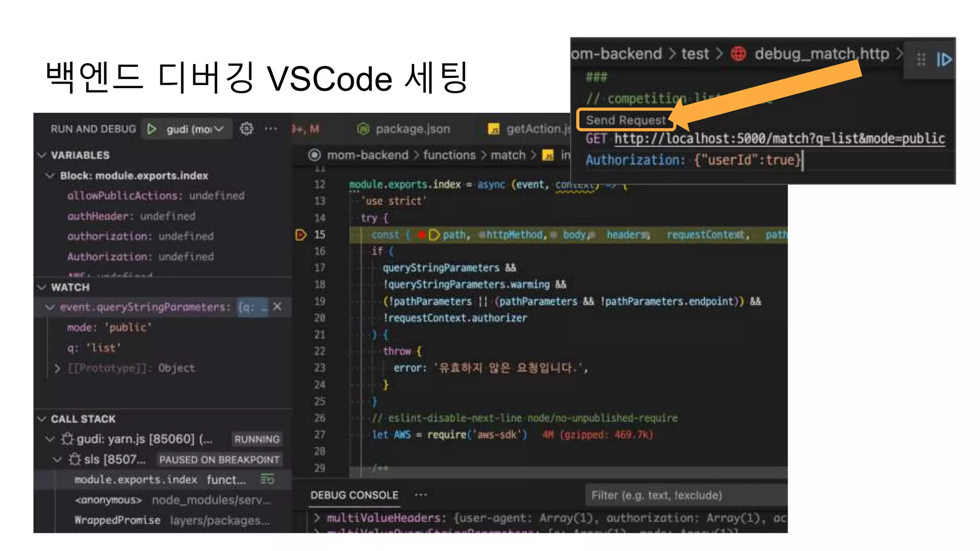Click lowercase authorization: undefined variable

(140, 236)
